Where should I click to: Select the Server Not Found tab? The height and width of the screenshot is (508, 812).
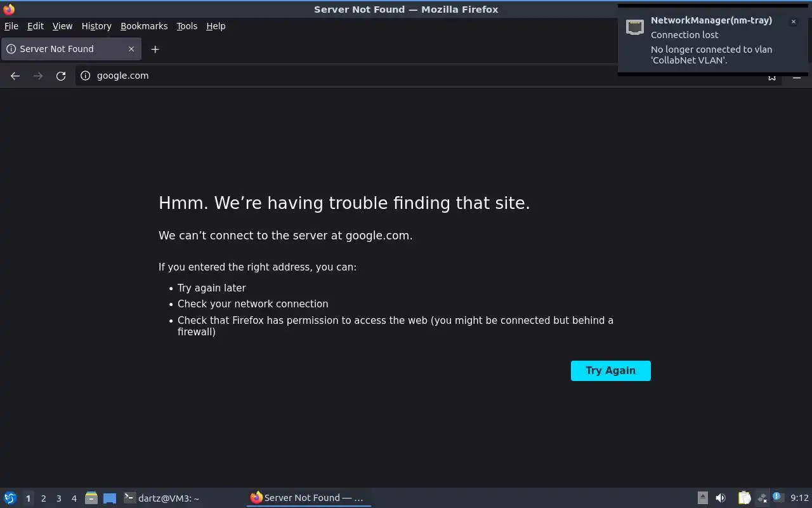click(70, 49)
